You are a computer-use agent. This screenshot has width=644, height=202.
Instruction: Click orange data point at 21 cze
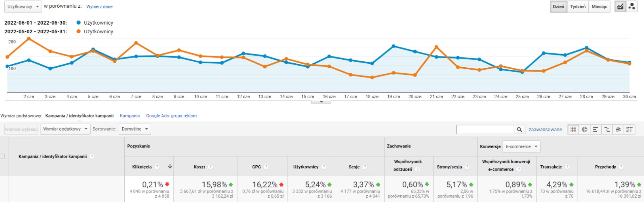point(436,47)
